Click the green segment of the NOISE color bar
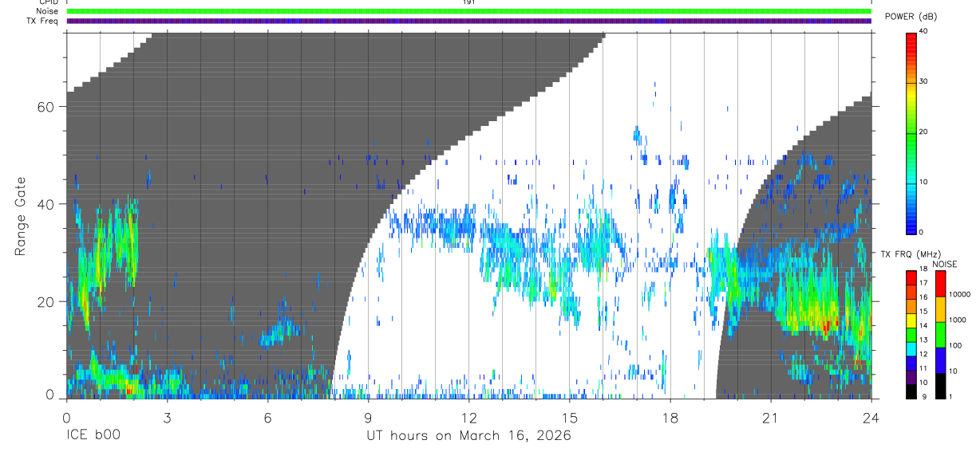 click(940, 333)
